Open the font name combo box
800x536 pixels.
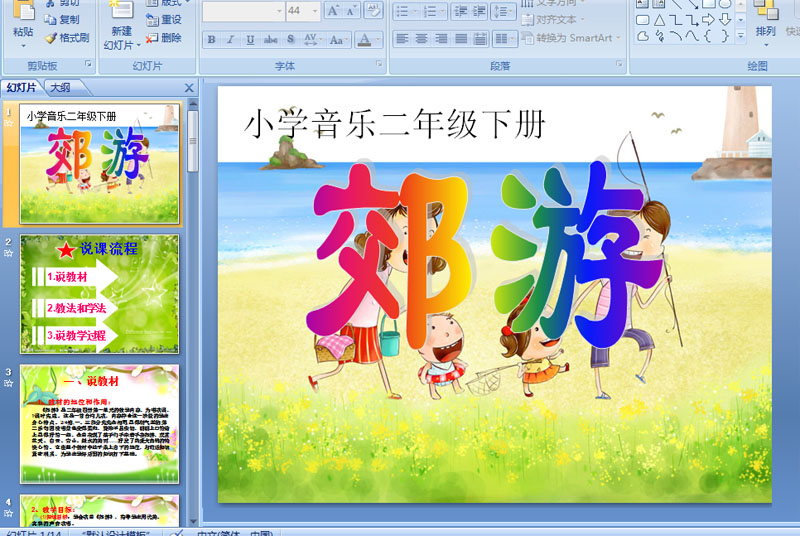243,11
